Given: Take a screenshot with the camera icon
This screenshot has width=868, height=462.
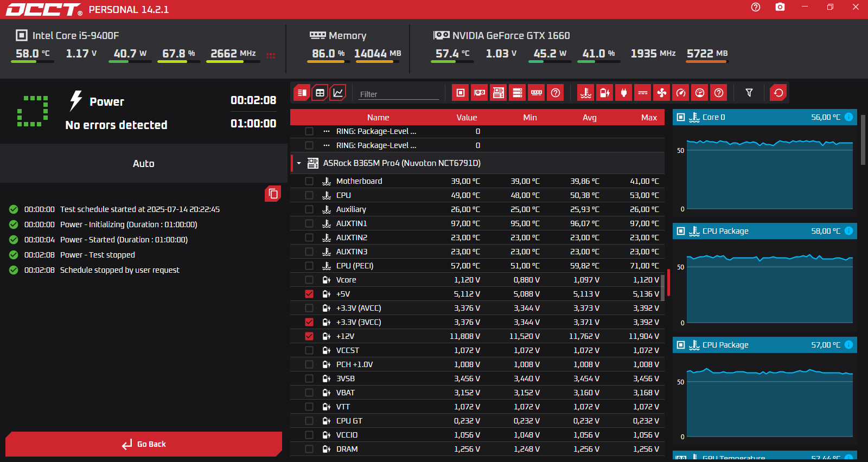Looking at the screenshot, I should 780,7.
